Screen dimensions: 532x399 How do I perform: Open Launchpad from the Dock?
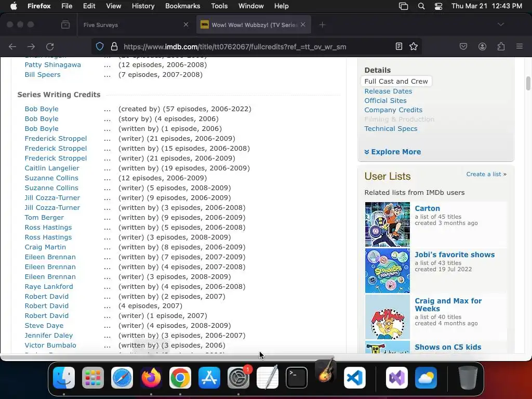click(x=93, y=378)
